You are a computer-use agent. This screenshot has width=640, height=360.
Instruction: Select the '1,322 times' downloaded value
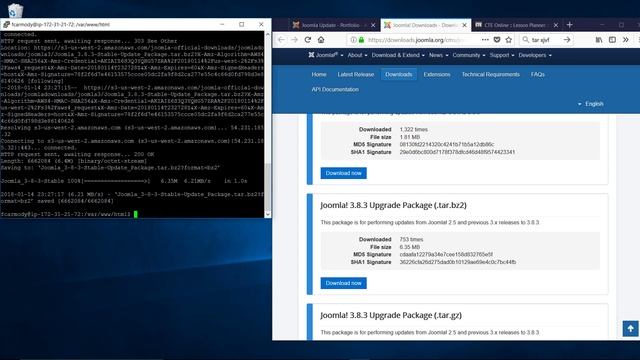click(413, 129)
